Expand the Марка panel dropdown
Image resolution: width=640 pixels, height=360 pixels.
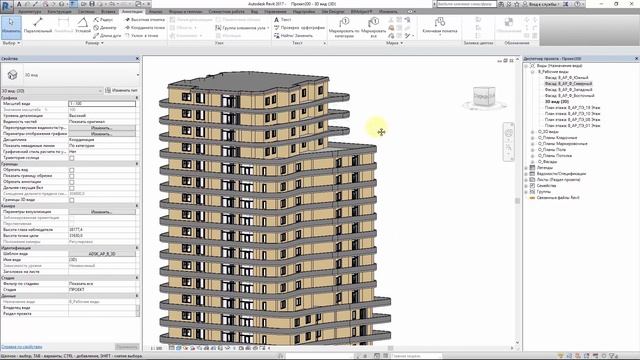tap(394, 43)
